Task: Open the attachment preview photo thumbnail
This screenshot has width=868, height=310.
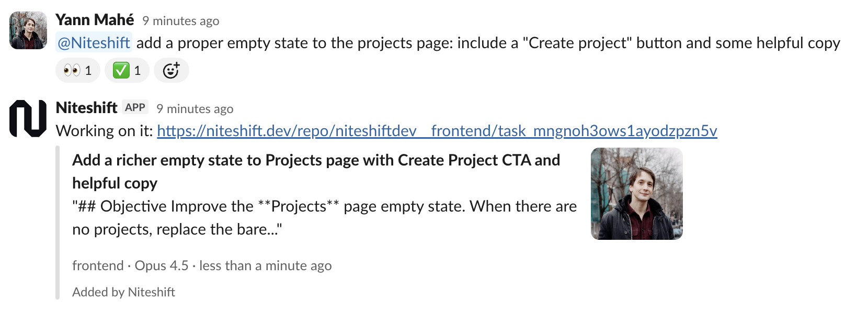Action: point(636,194)
